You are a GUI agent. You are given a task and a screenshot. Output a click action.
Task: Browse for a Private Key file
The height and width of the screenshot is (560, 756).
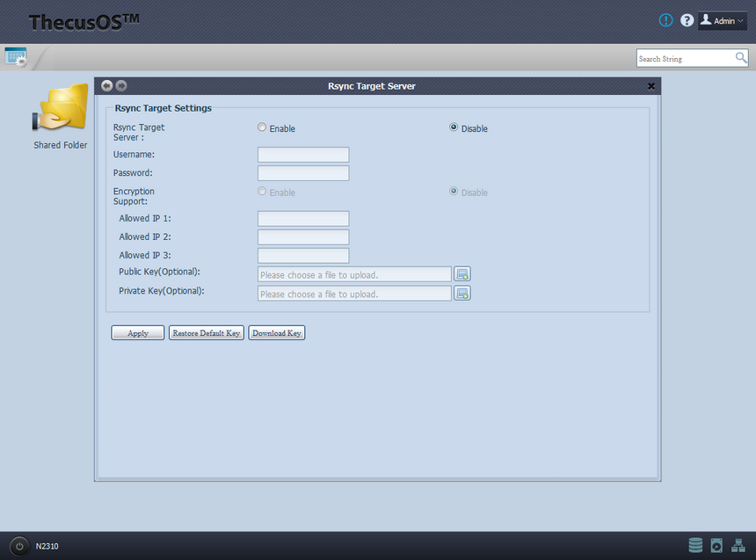click(462, 294)
